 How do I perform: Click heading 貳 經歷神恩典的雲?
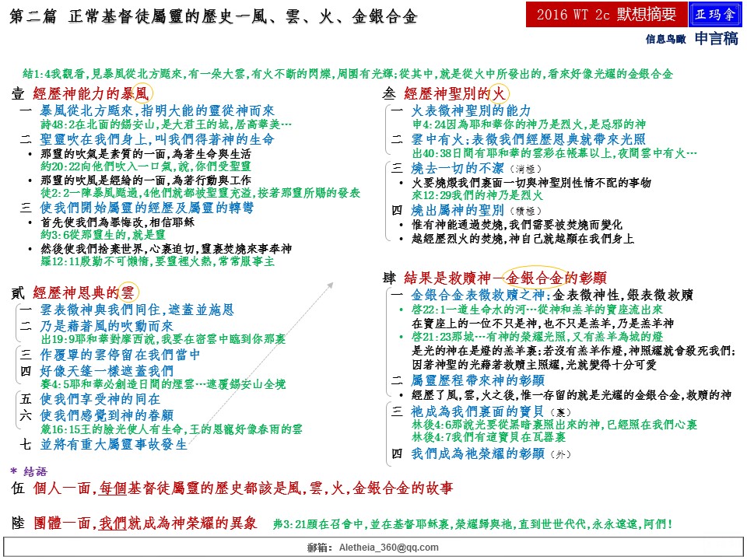click(74, 293)
